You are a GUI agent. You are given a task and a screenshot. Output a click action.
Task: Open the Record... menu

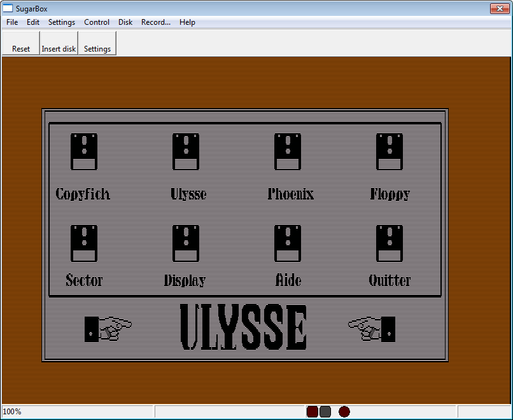(156, 22)
